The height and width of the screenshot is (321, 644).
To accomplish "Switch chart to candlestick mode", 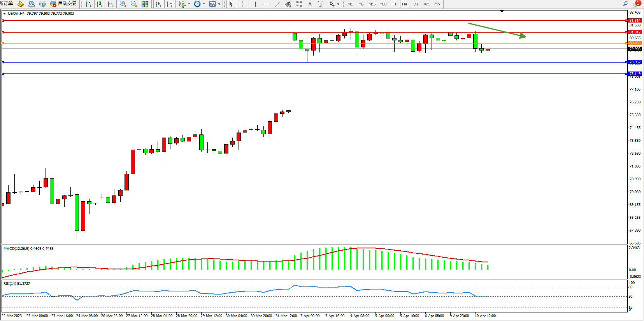I will point(99,4).
